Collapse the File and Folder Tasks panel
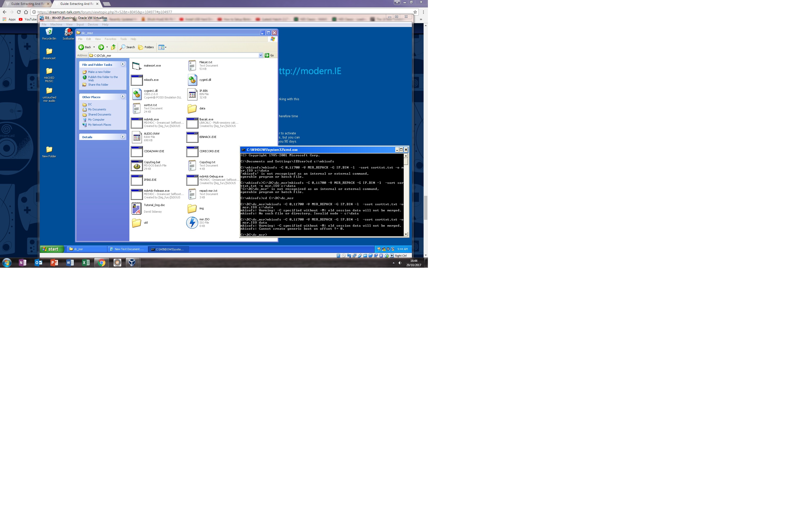Viewport: 812px width, 515px height. tap(123, 65)
